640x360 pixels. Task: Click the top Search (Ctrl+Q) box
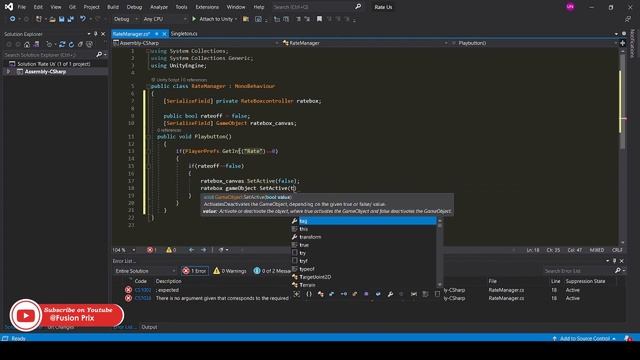(312, 7)
